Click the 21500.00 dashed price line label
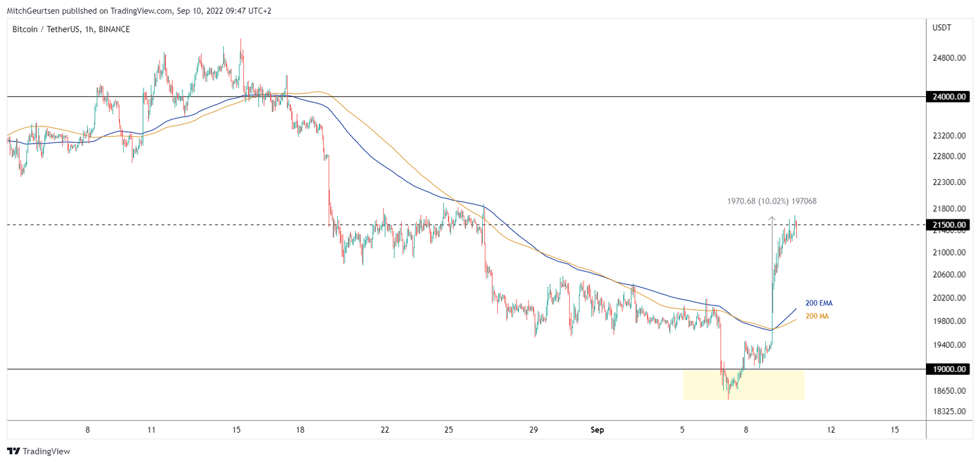Screen dimensions: 980x463 pos(948,225)
